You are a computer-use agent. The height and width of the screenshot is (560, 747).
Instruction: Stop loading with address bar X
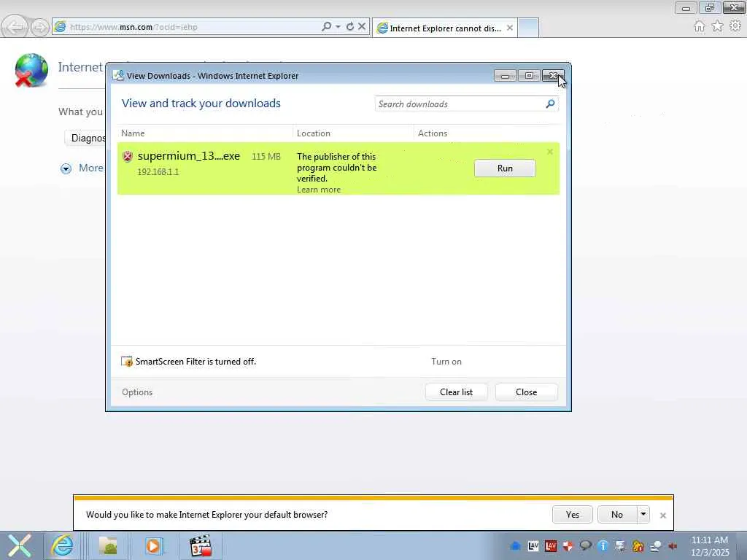pyautogui.click(x=362, y=27)
